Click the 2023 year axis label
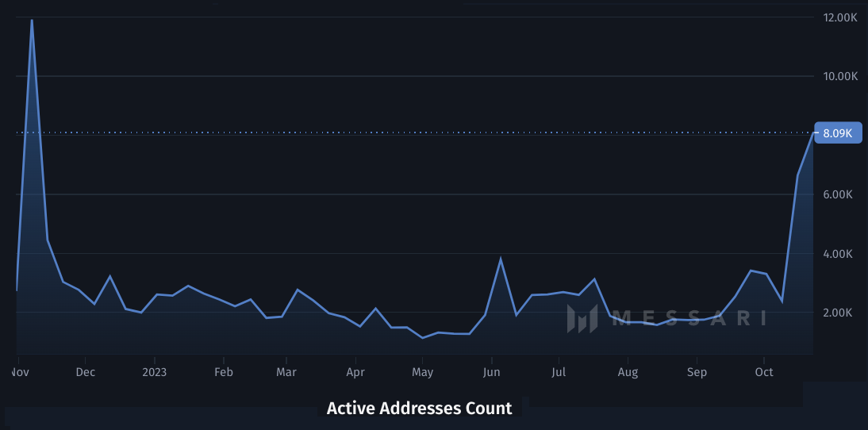 (154, 371)
